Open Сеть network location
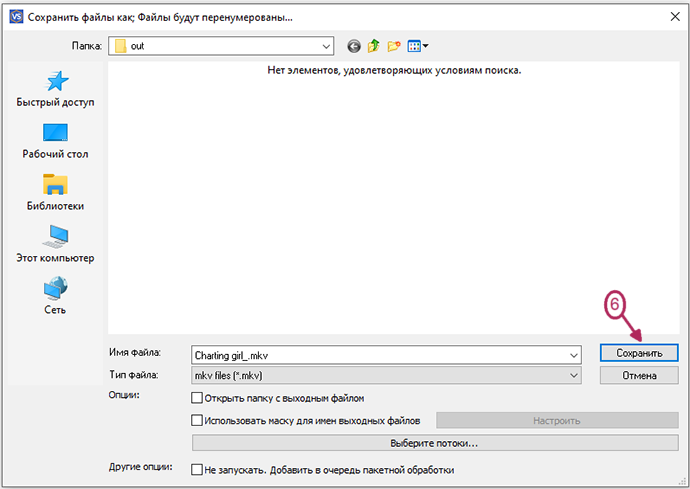This screenshot has height=489, width=690. click(55, 297)
